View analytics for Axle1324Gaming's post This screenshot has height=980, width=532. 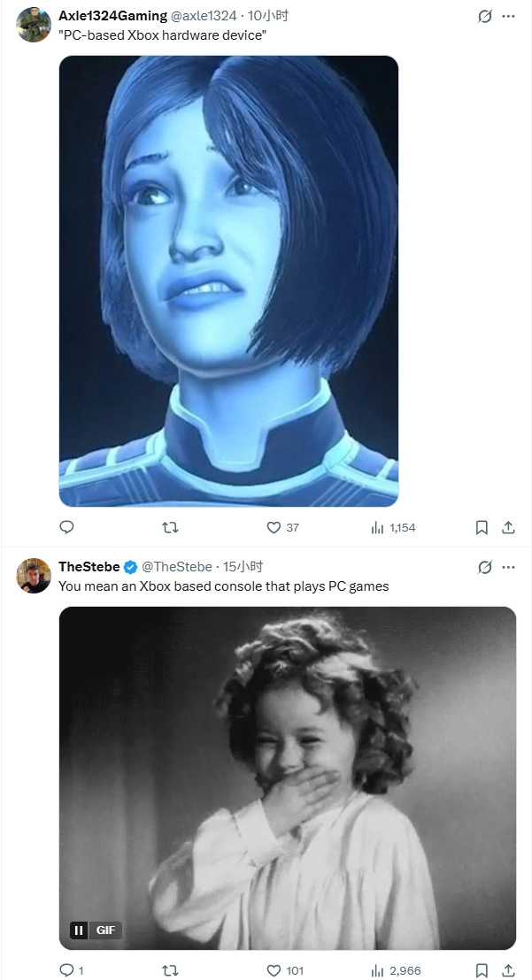(378, 527)
